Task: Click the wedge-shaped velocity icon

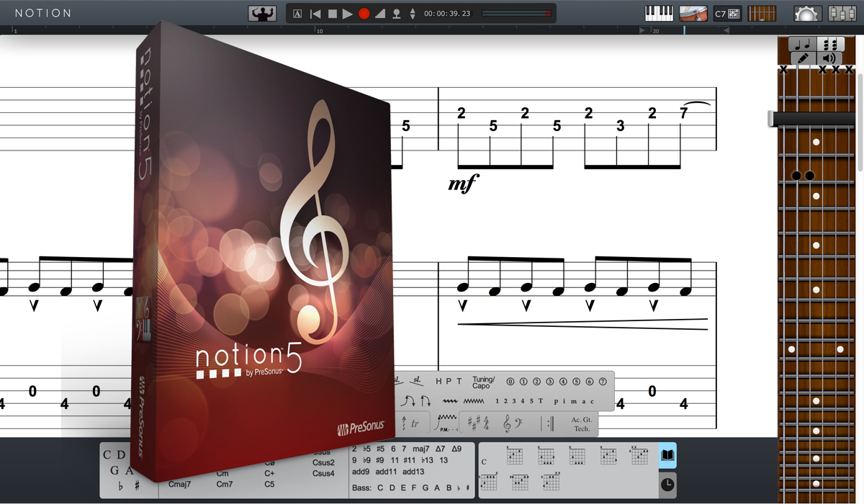Action: click(380, 14)
